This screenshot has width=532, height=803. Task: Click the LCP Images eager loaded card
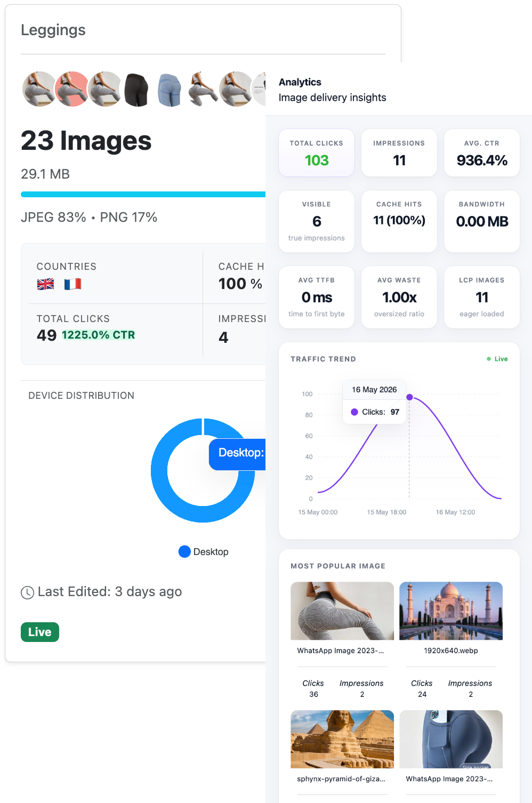click(x=482, y=297)
